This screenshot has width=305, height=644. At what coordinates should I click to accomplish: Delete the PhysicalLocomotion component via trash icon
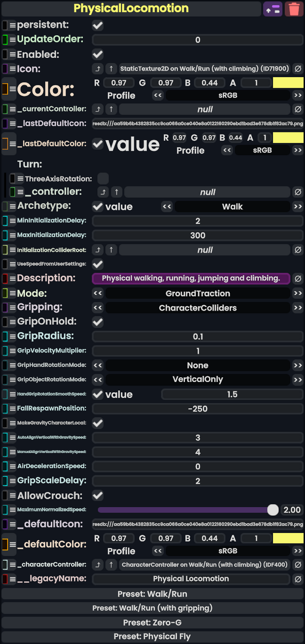(x=295, y=9)
